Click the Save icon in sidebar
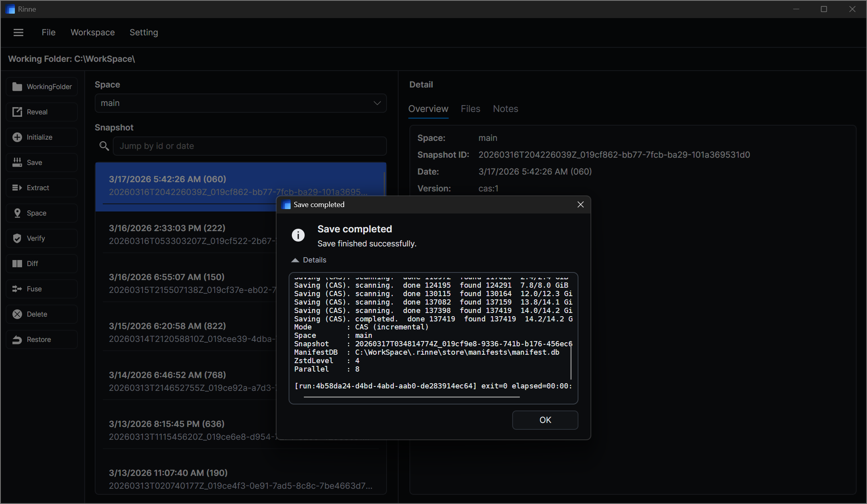This screenshot has width=867, height=504. tap(17, 163)
